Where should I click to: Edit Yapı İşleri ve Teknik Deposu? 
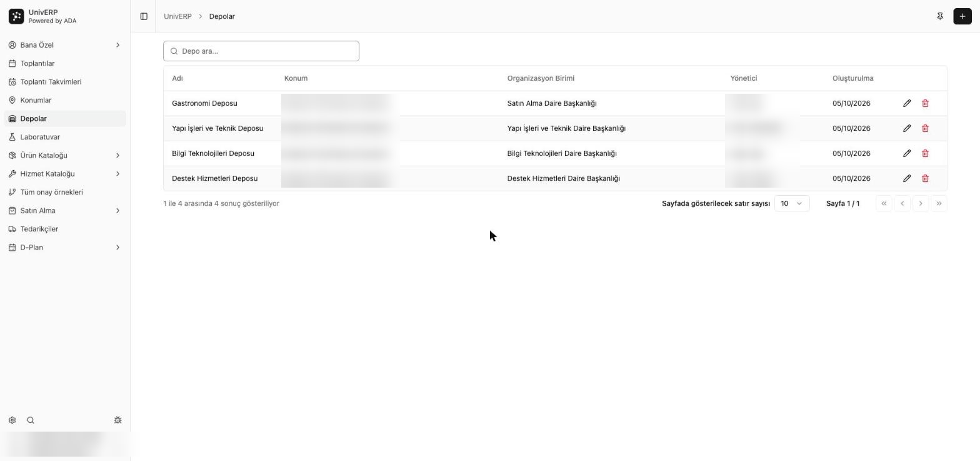907,128
